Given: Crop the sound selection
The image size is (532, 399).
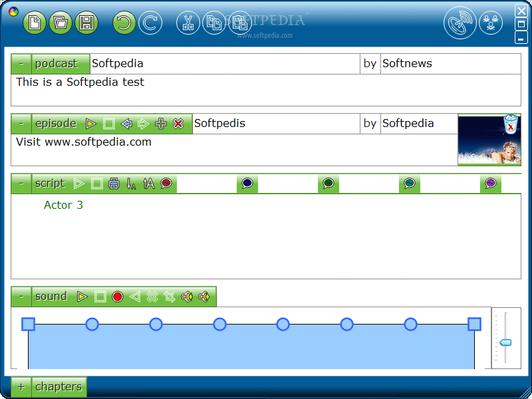Looking at the screenshot, I should (x=170, y=297).
